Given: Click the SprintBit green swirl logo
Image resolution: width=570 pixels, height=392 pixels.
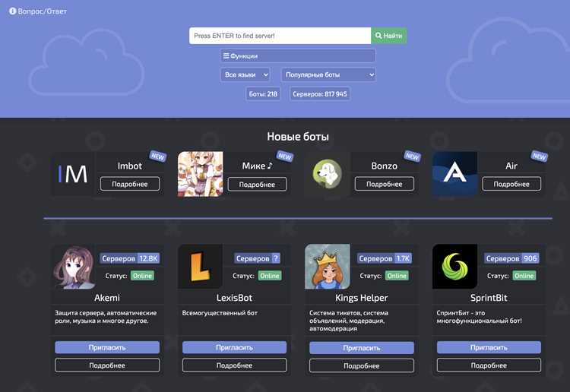Looking at the screenshot, I should pos(454,267).
